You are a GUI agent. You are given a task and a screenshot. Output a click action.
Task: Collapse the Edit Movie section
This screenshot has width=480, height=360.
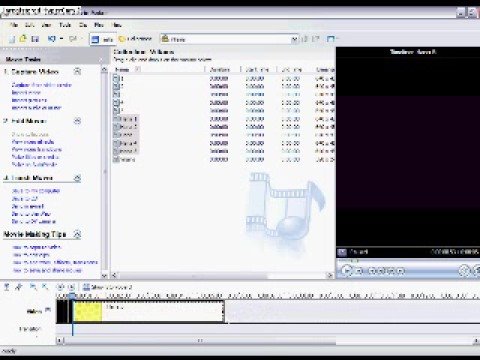[77, 121]
